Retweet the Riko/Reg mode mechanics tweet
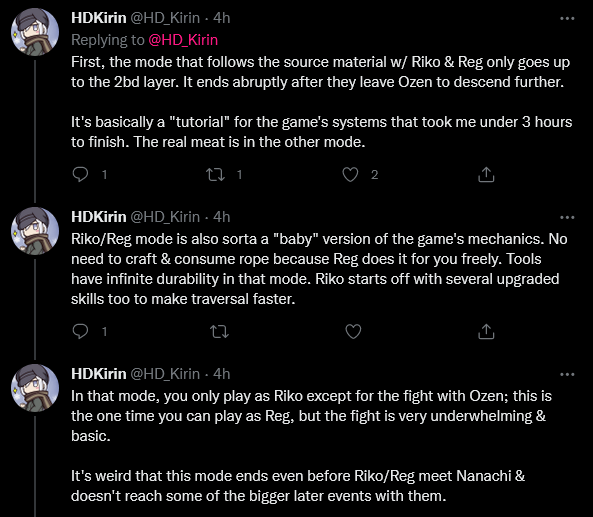This screenshot has height=517, width=593. coord(219,331)
